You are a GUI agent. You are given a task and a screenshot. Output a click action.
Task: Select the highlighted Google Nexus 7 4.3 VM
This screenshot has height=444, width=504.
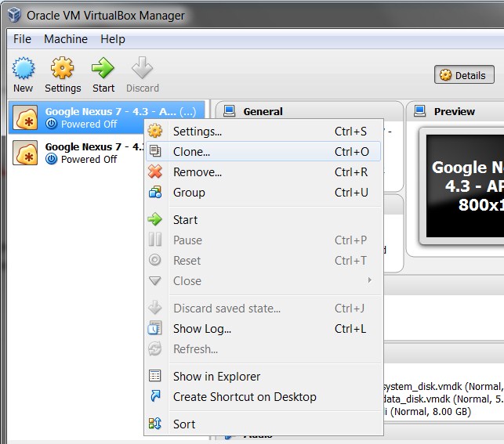coord(107,117)
